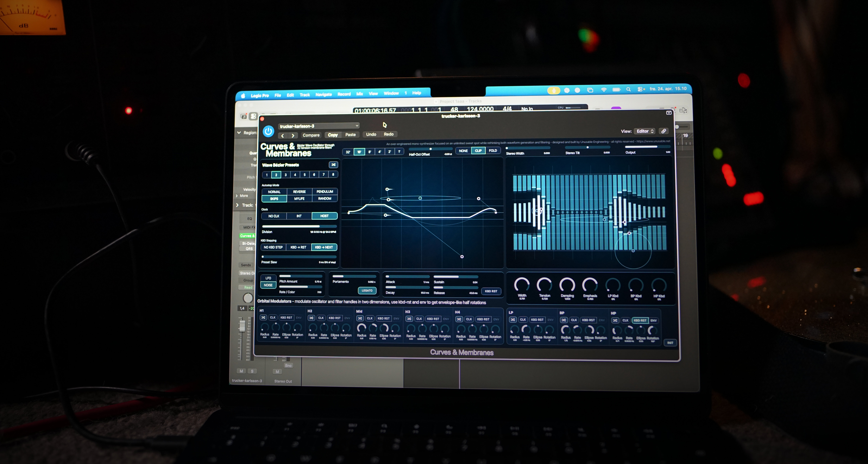Click the Compare button
The image size is (868, 464).
click(311, 135)
